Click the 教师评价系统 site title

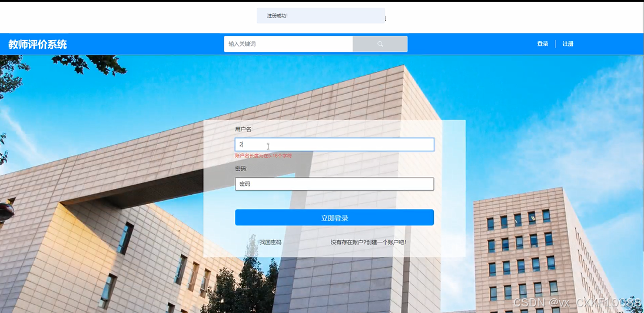coord(37,44)
